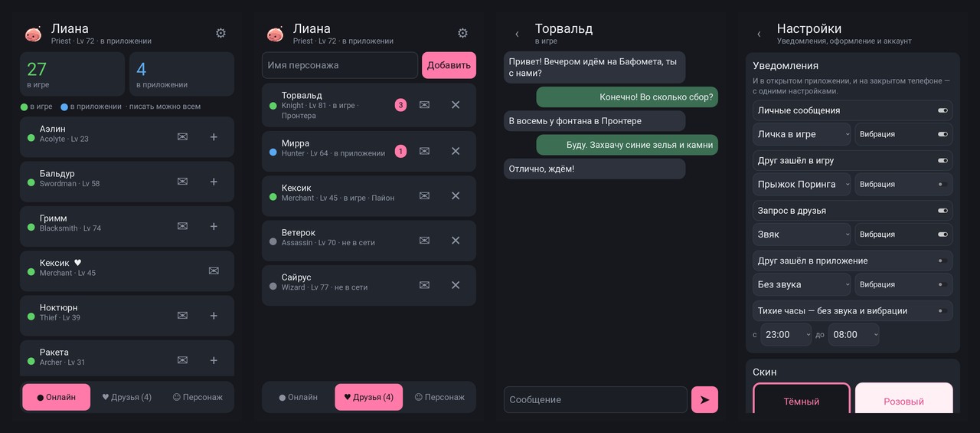Screen dimensions: 980x433
Task: Focus the Имя персонажа input field
Action: (340, 65)
